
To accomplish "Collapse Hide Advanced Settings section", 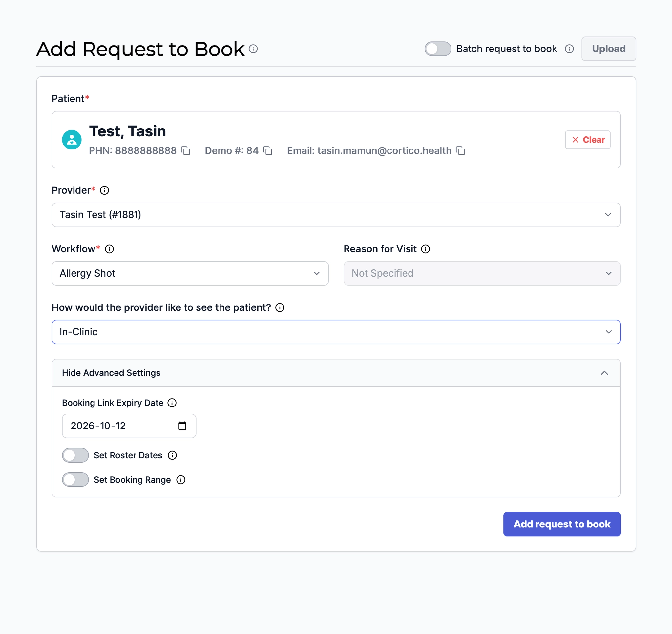I will pyautogui.click(x=336, y=373).
